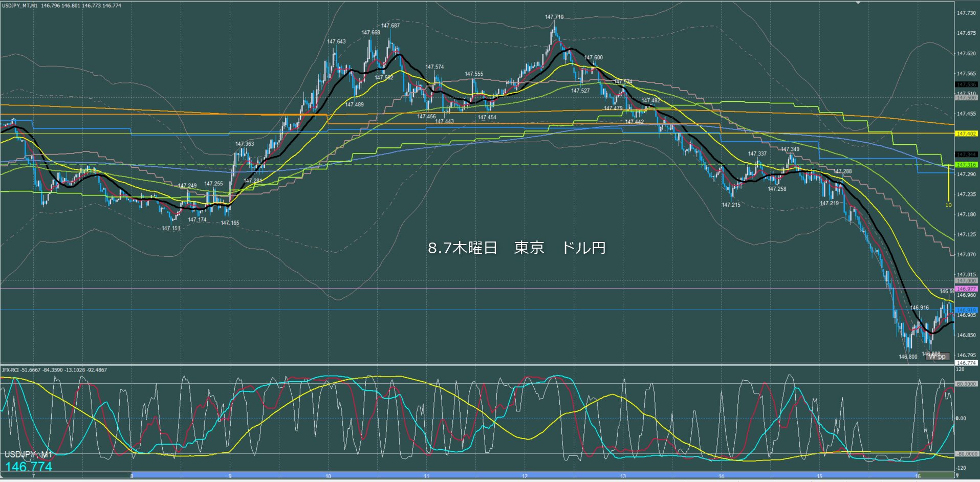The width and height of the screenshot is (980, 482).
Task: Click the hour 9 mark on time axis
Action: tap(230, 476)
